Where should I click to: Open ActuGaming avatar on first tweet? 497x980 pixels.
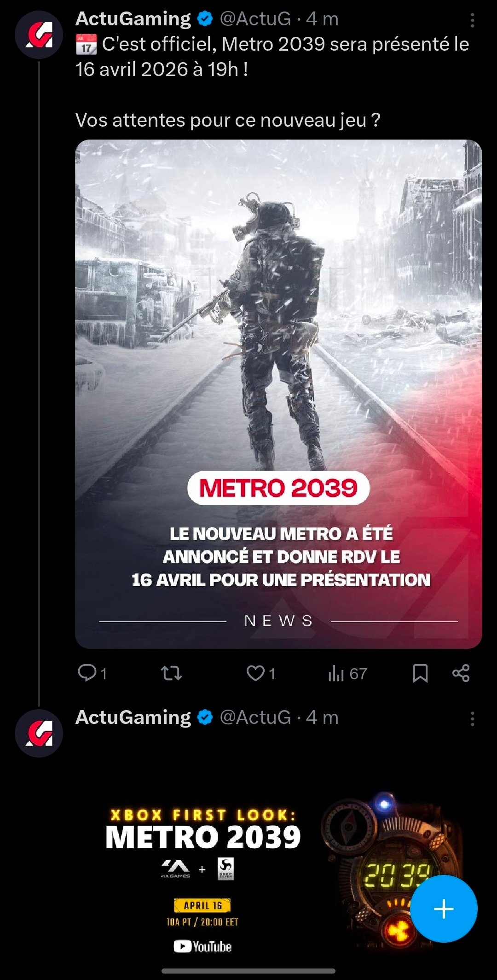coord(39,35)
